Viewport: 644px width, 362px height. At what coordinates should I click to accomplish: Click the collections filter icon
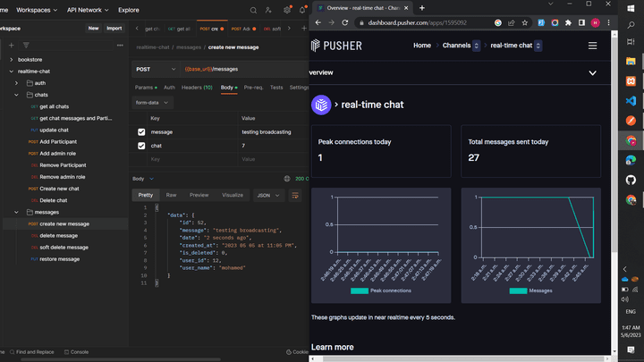[26, 46]
